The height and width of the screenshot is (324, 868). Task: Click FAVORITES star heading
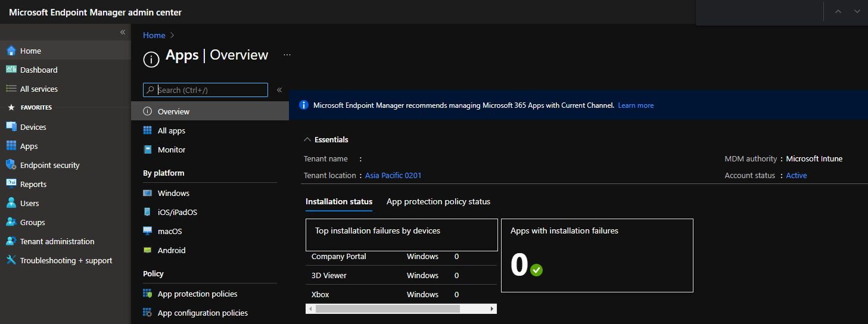click(x=30, y=108)
